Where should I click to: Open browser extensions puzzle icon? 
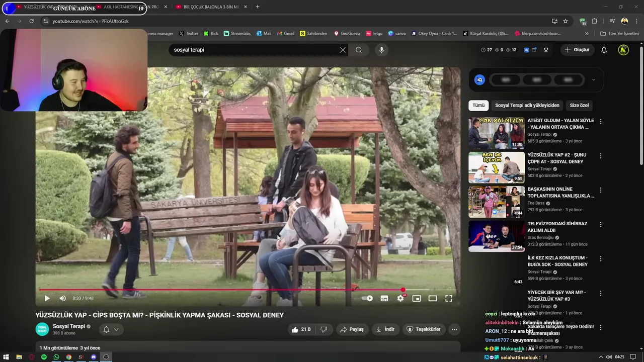point(595,21)
